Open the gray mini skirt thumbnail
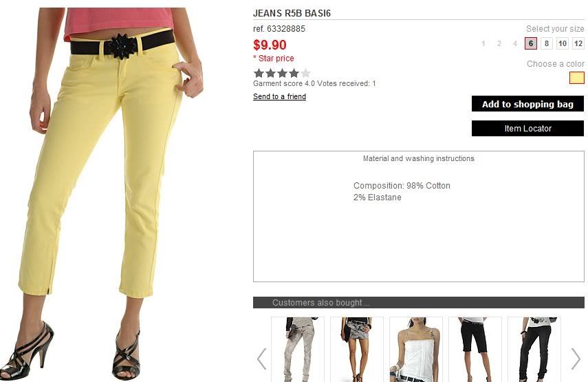588x382 pixels. point(357,350)
